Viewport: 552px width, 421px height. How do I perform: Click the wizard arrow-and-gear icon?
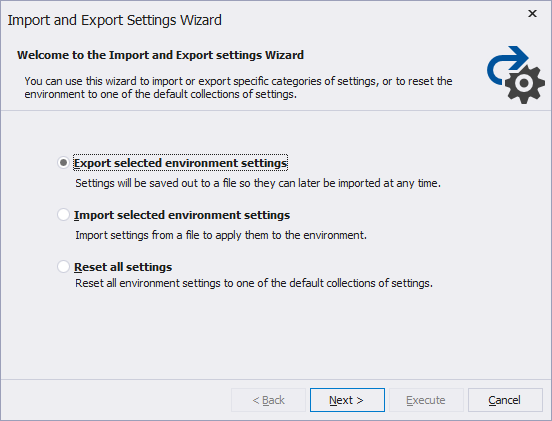[516, 75]
